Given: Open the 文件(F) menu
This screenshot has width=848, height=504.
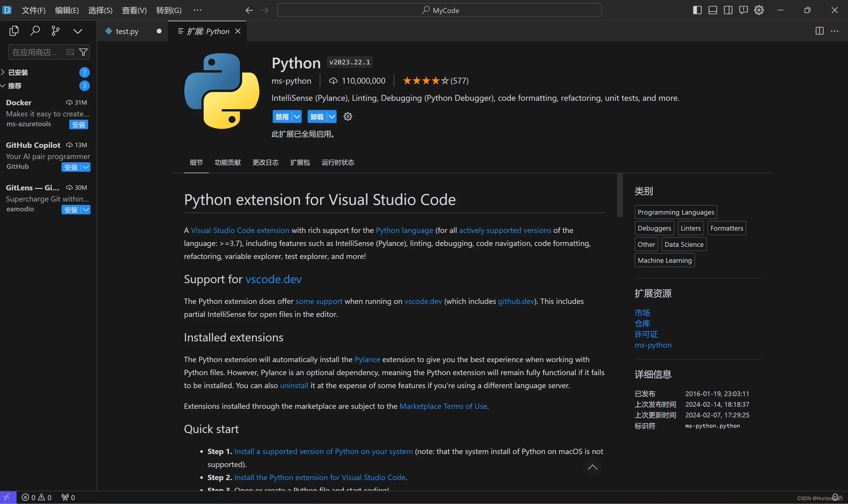Looking at the screenshot, I should pos(33,10).
